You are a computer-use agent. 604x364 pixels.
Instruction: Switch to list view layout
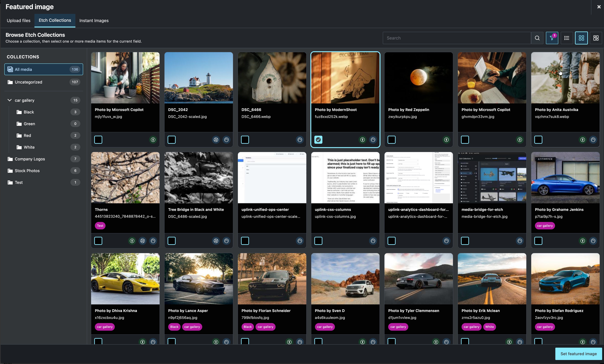pyautogui.click(x=566, y=38)
